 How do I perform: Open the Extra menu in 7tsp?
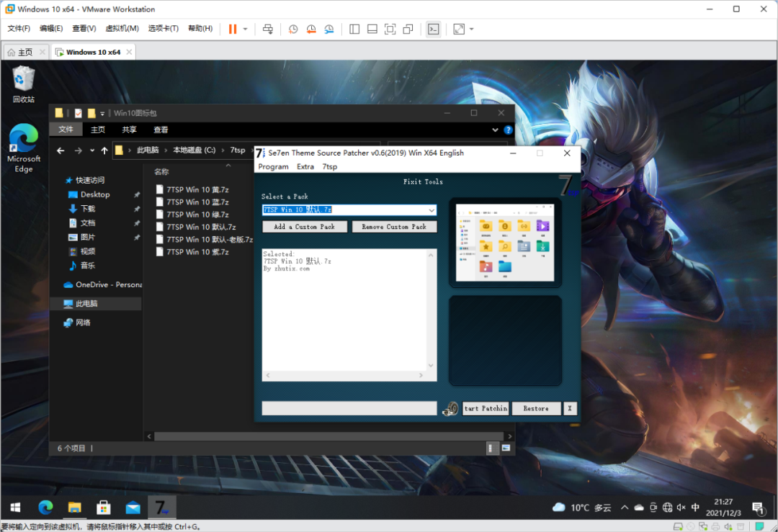[x=305, y=166]
